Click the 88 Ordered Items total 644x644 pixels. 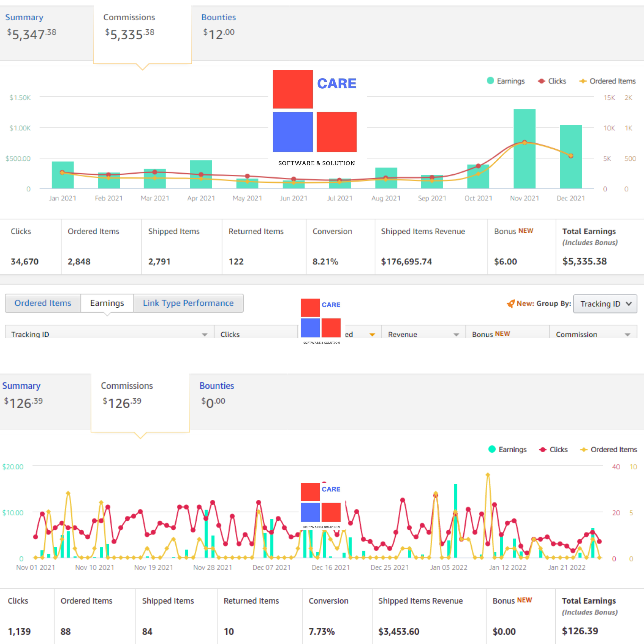pos(66,632)
